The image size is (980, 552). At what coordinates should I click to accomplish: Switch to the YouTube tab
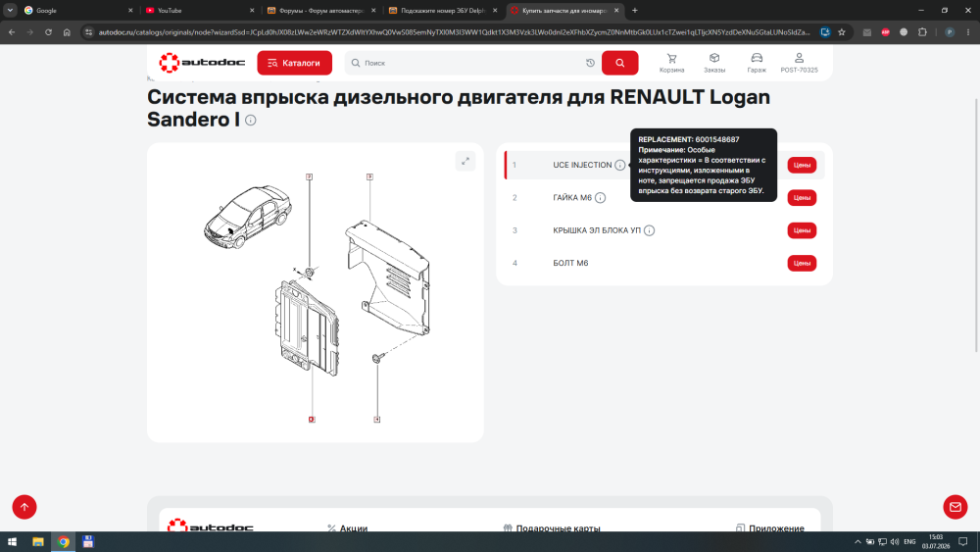tap(200, 10)
